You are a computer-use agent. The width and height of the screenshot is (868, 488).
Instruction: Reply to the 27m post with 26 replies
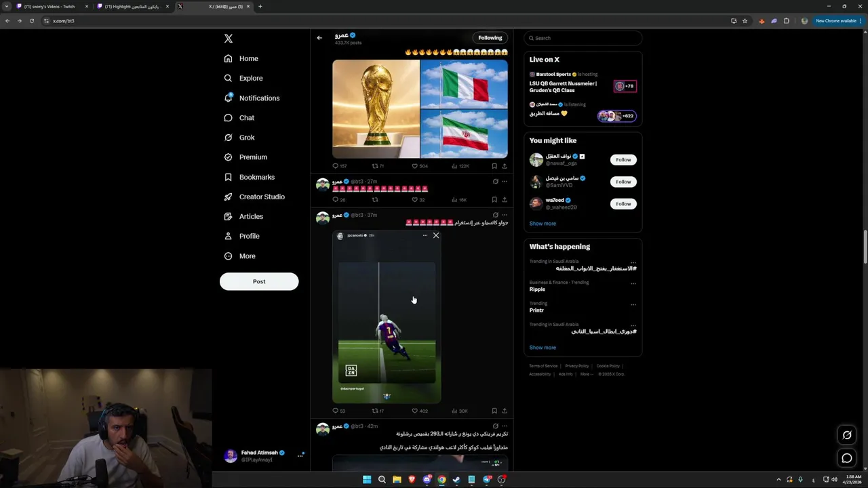tap(338, 200)
